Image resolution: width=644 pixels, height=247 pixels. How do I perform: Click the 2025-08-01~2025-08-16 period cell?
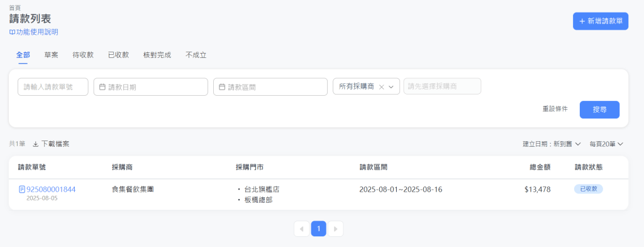click(401, 190)
